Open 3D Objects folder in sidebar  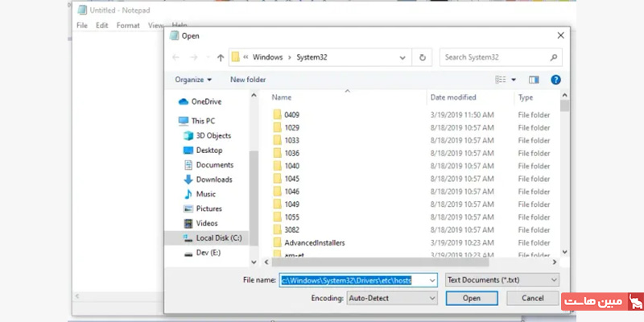(x=208, y=135)
